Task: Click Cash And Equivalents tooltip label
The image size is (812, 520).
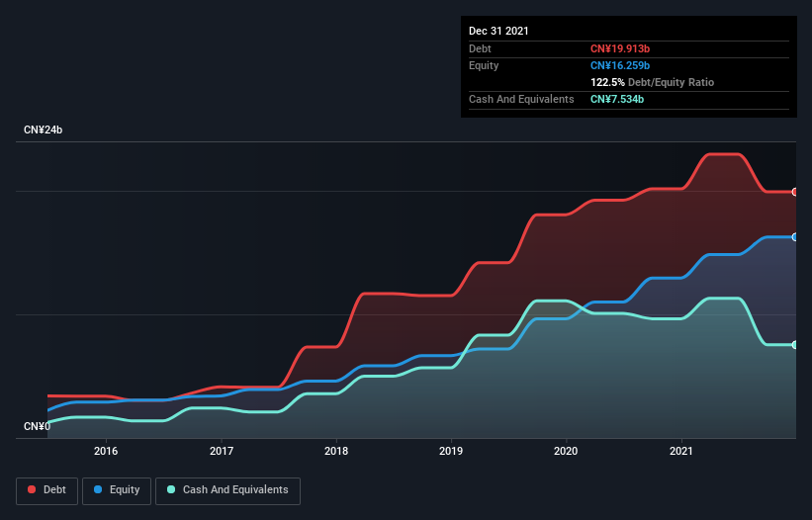Action: pos(521,99)
